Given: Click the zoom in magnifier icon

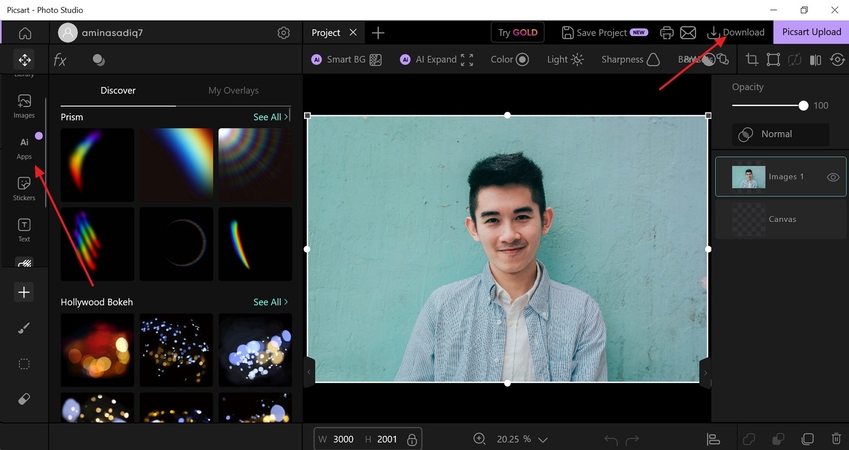Looking at the screenshot, I should pyautogui.click(x=479, y=439).
